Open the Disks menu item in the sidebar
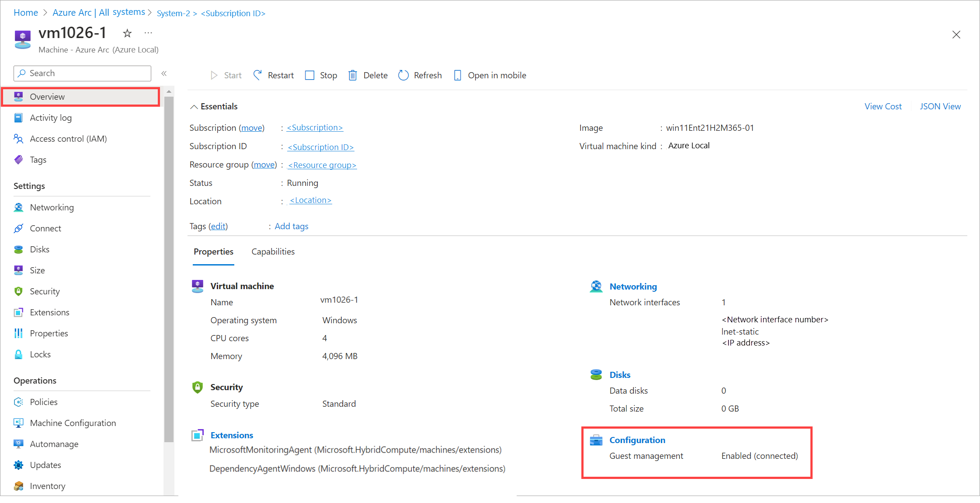Screen dimensions: 980x503 [x=39, y=249]
